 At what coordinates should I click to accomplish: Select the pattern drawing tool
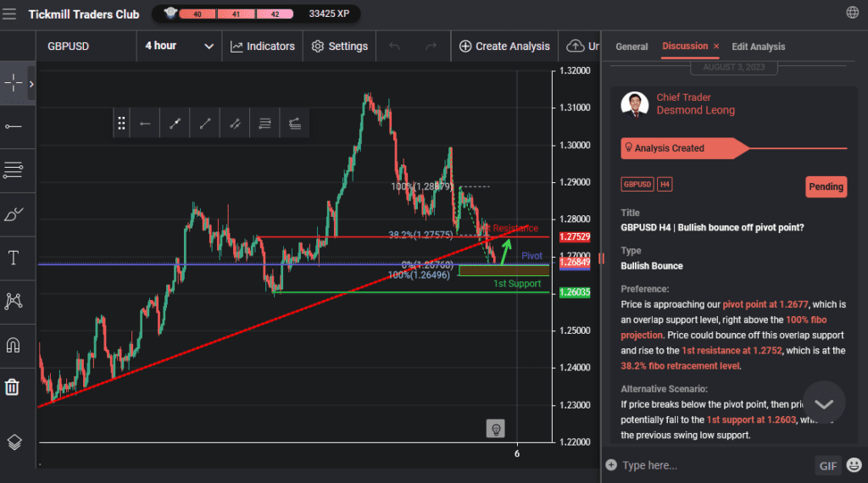click(14, 301)
